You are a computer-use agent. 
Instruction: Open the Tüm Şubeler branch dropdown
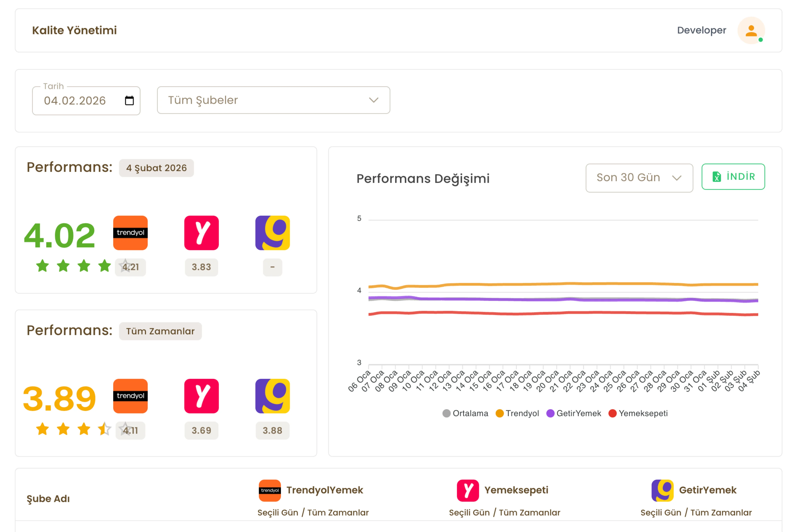(273, 100)
